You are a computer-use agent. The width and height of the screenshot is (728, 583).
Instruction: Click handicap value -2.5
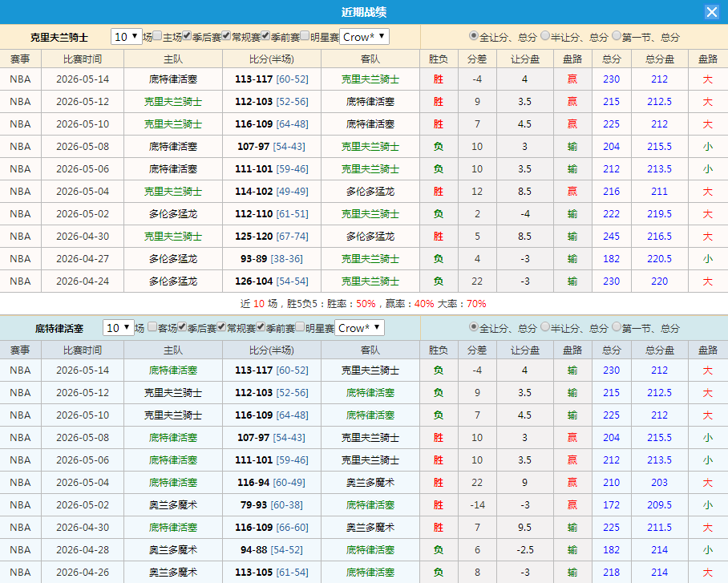tap(524, 550)
